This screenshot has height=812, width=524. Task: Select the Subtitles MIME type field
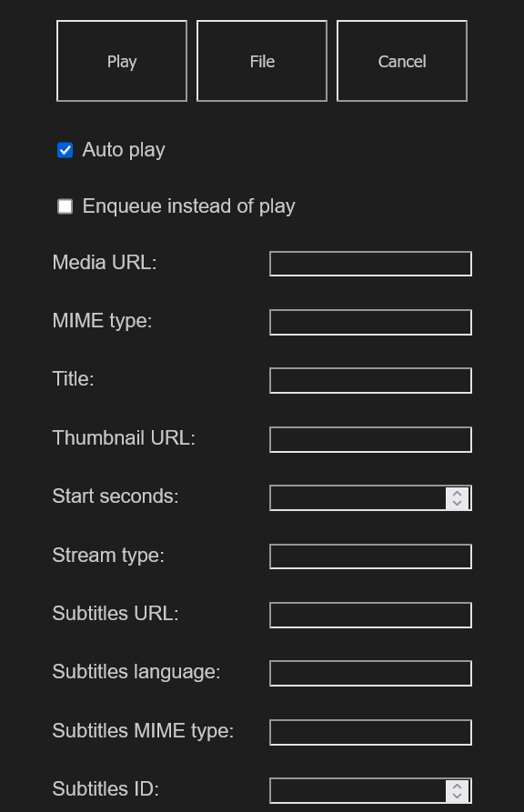[x=370, y=732]
